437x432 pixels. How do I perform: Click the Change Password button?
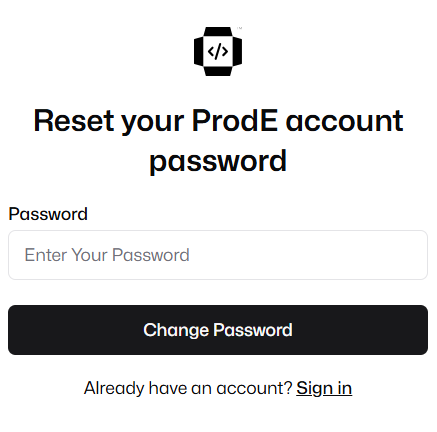click(218, 330)
